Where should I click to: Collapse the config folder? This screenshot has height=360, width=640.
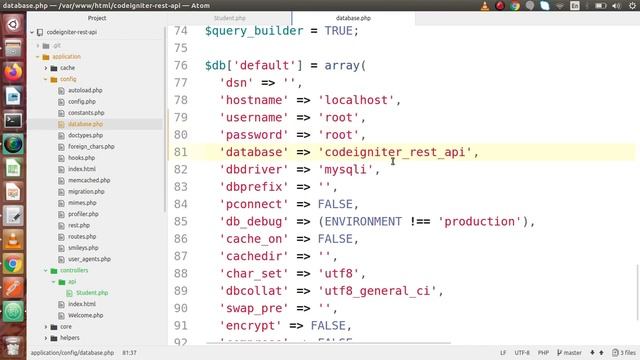[x=46, y=79]
